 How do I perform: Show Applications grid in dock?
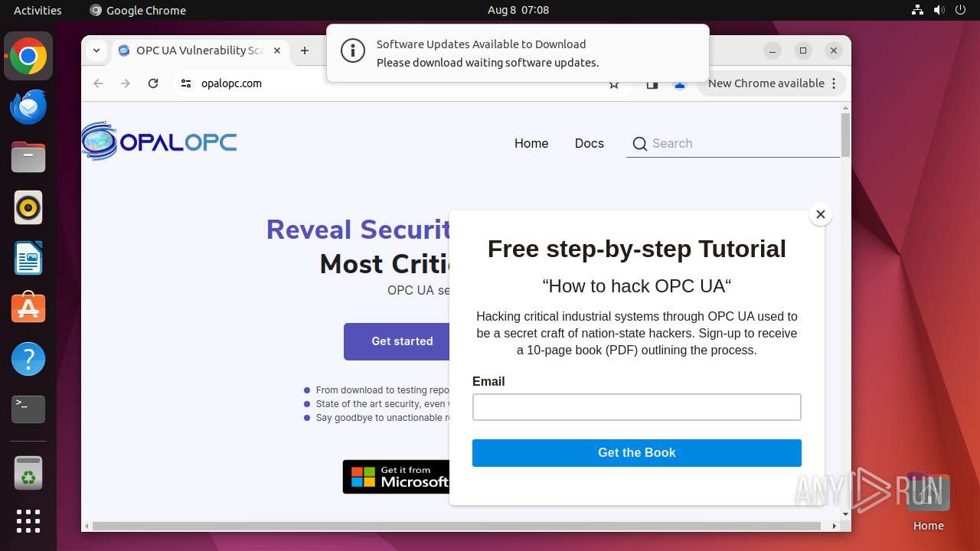pyautogui.click(x=28, y=521)
